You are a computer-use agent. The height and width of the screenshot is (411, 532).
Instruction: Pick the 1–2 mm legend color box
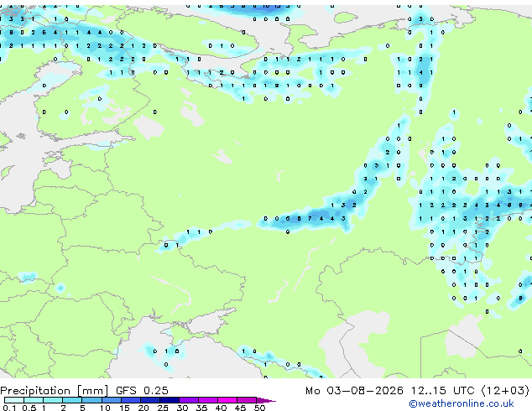coord(53,400)
